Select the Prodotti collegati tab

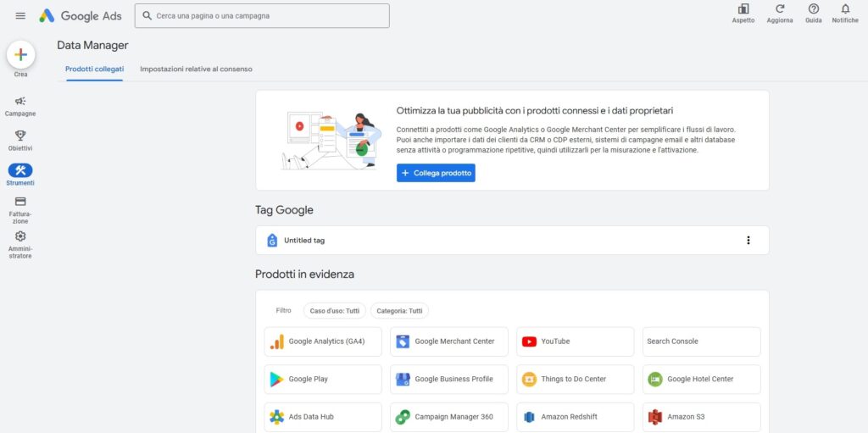(94, 69)
